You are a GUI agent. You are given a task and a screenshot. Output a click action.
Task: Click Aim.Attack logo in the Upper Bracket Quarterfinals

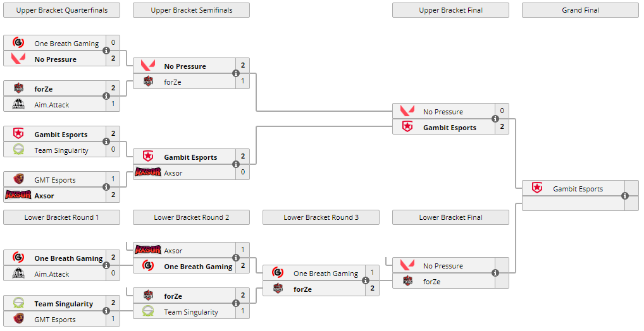(18, 104)
